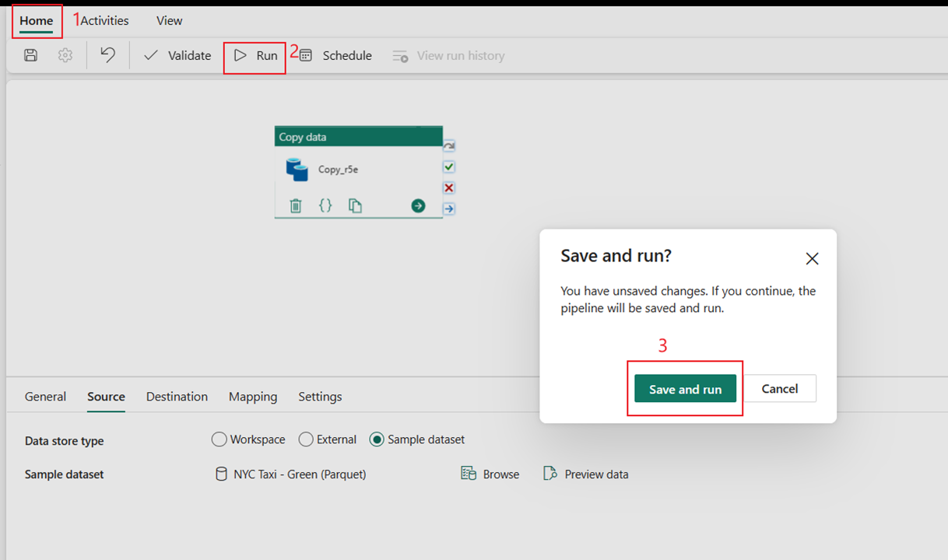Delete the Copy_r5e activity trash icon
Viewport: 948px width, 560px height.
coord(296,206)
